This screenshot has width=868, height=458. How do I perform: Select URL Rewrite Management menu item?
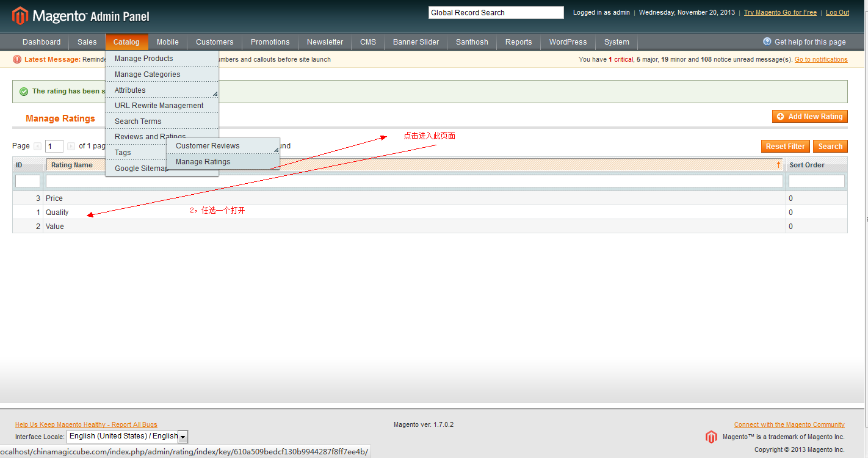coord(162,106)
